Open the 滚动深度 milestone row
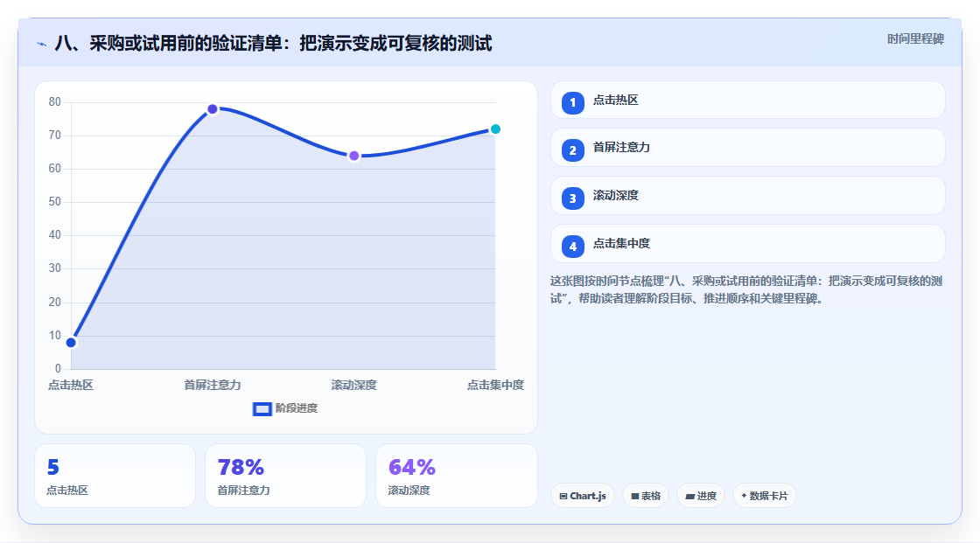980x543 pixels. point(747,196)
